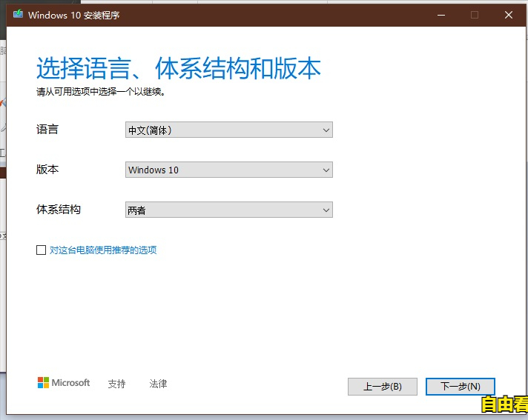This screenshot has height=420, width=528.
Task: Click the 对这台电脑使用推荐的选项 label text
Action: 103,250
